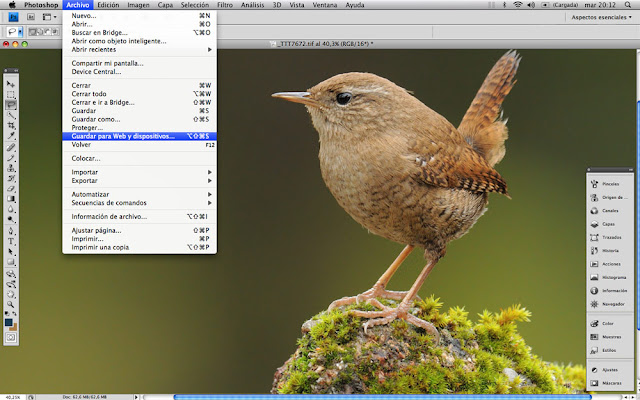Expand the Secuencias de comandos submenu

[x=139, y=203]
